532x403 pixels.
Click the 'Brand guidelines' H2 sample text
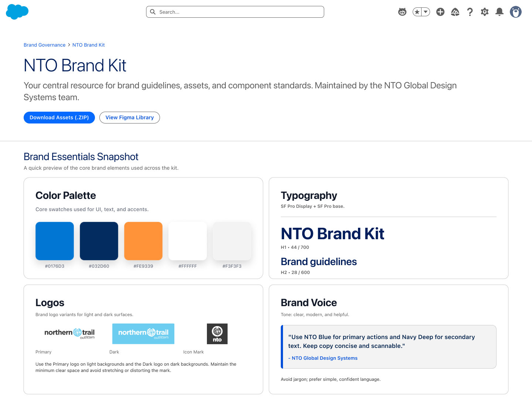[319, 262]
